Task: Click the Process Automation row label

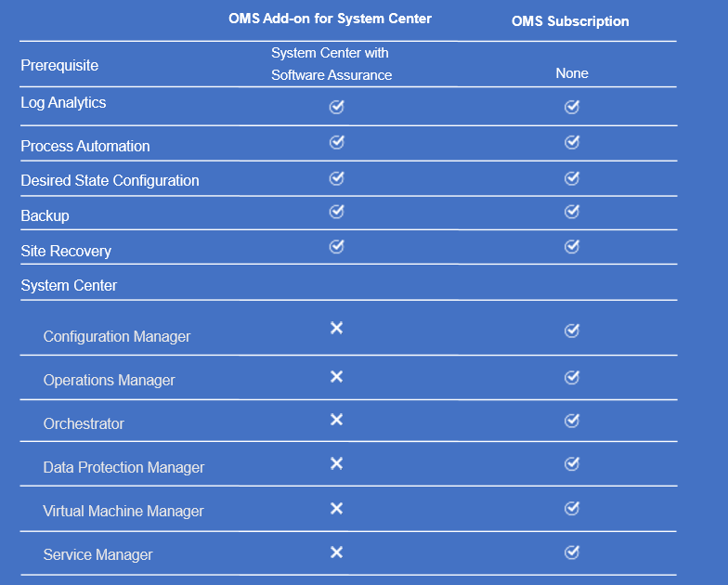Action: 85,147
